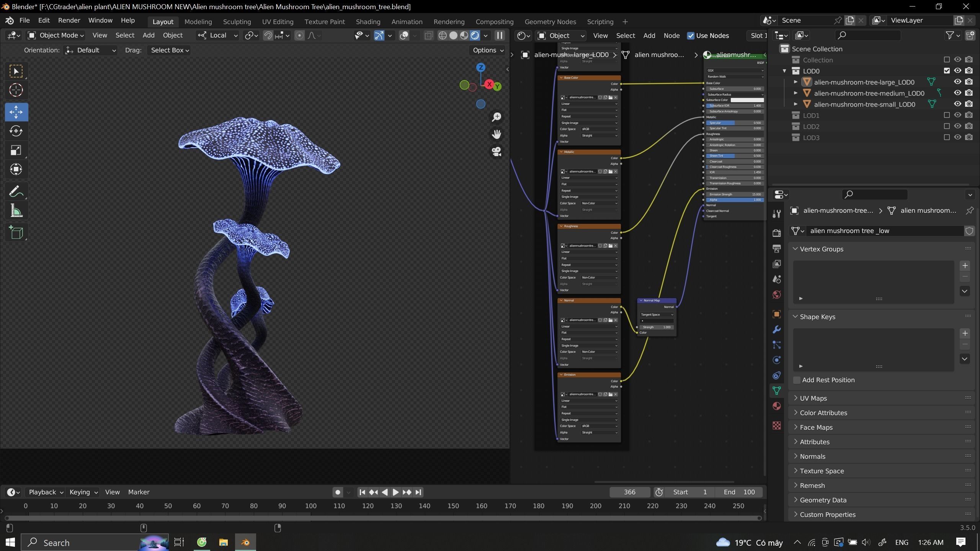Uncheck the LOD0 collection exclude checkbox
This screenshot has width=980, height=551.
(x=947, y=71)
